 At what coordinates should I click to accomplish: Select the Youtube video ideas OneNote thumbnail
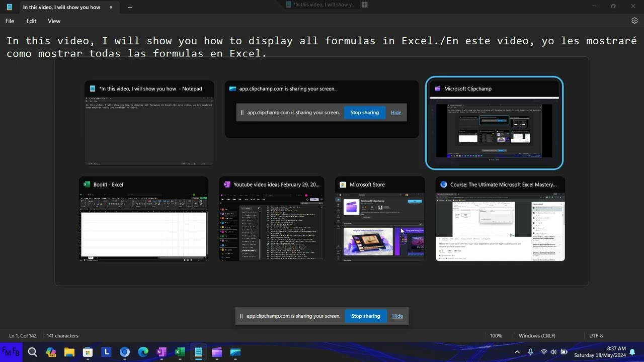click(272, 219)
